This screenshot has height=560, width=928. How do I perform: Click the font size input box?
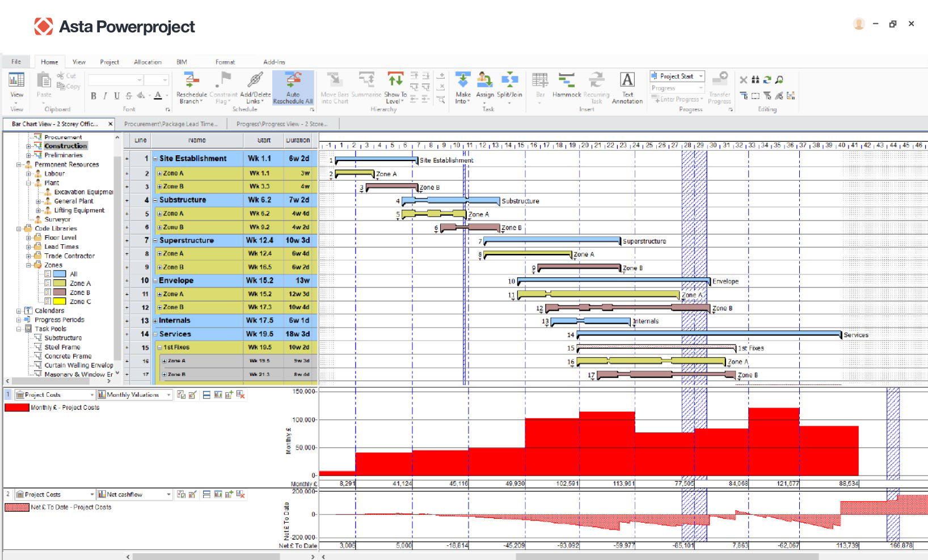click(x=157, y=80)
